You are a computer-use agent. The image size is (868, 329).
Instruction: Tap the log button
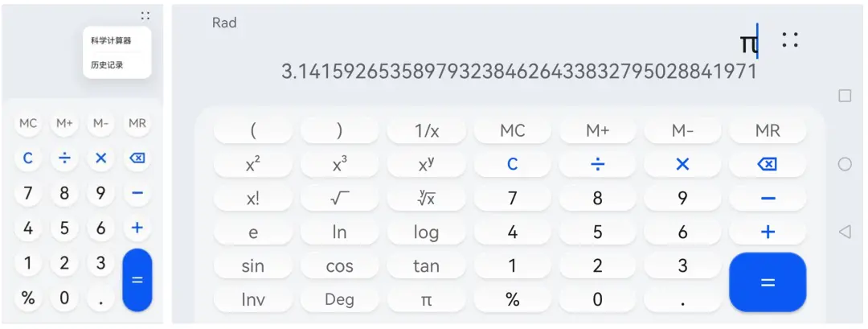[426, 232]
